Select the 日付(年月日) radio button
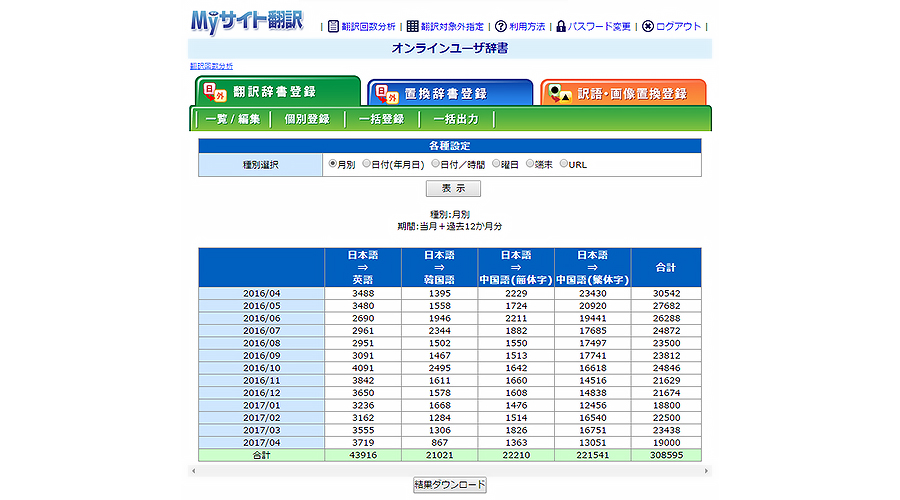This screenshot has height=500, width=900. click(x=366, y=164)
